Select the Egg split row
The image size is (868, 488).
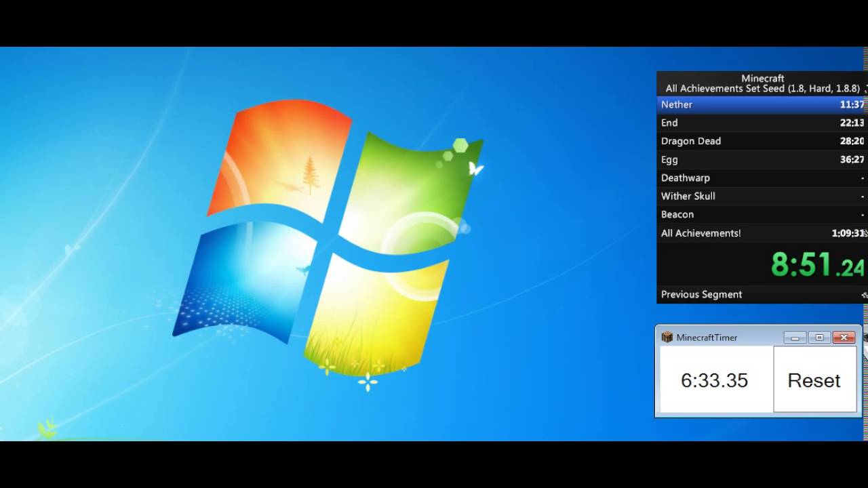[762, 159]
